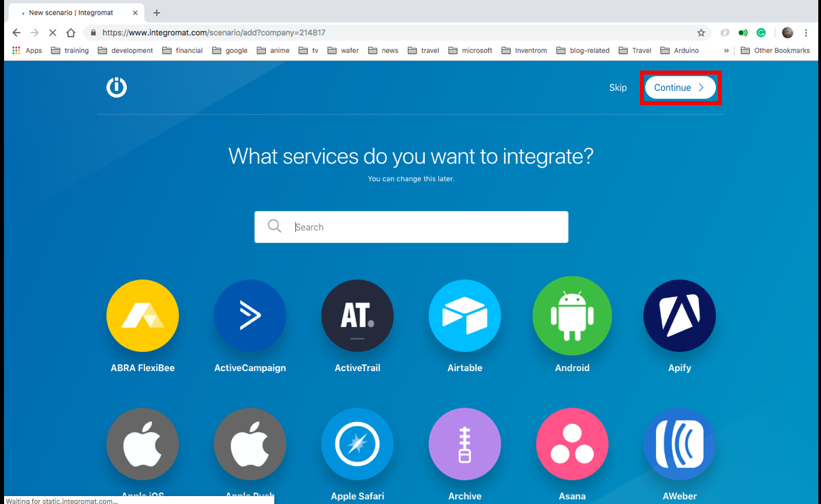Image resolution: width=821 pixels, height=504 pixels.
Task: Choose the ActiveCampaign service icon
Action: [x=250, y=315]
